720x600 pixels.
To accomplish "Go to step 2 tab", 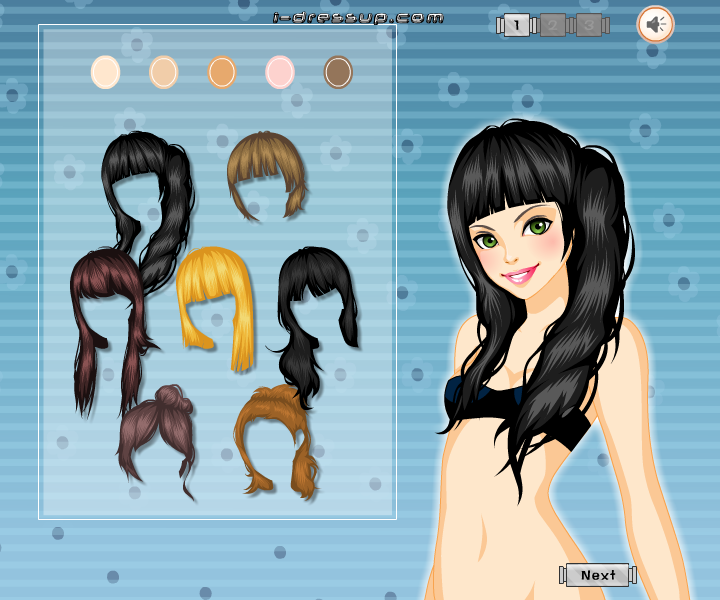I will pos(553,25).
